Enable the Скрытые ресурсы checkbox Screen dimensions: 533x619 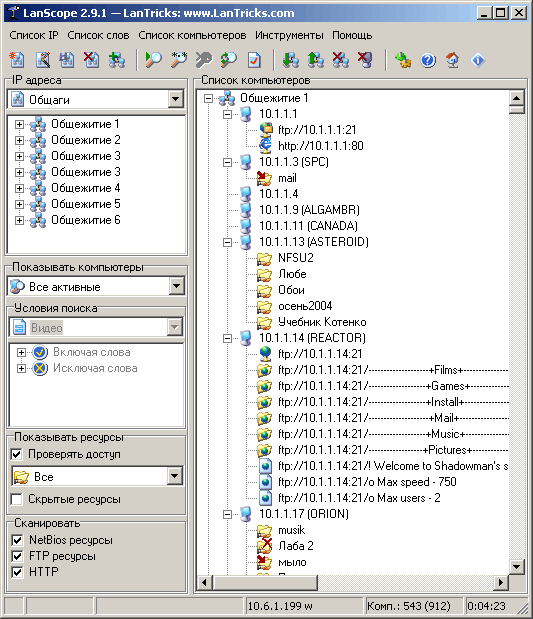[x=17, y=499]
